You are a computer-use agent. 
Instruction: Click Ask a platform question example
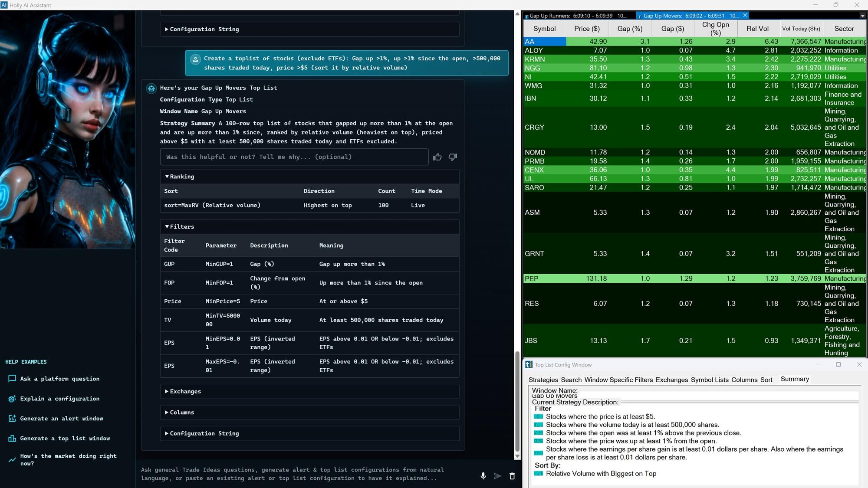point(59,379)
